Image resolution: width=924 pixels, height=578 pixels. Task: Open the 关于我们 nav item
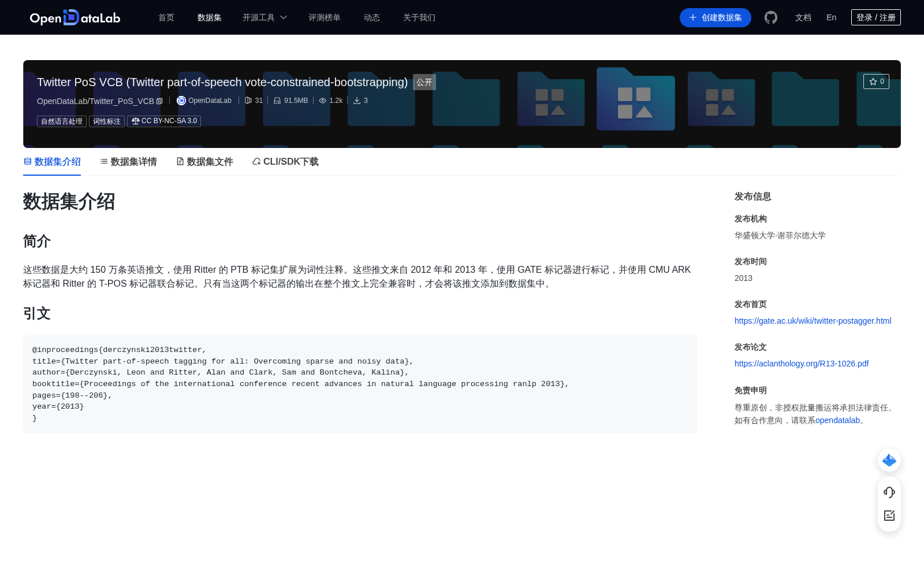tap(419, 17)
